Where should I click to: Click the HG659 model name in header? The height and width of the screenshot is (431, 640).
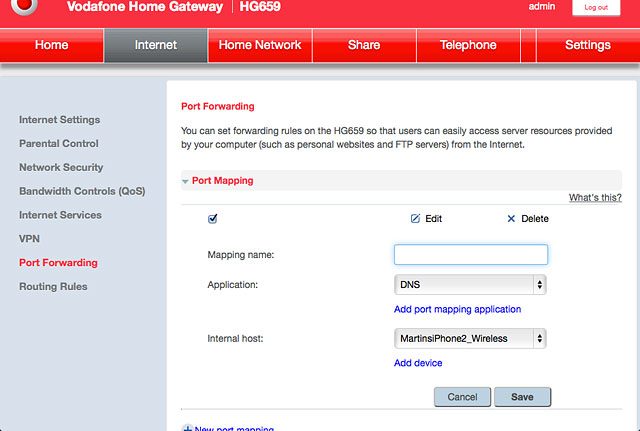coord(260,6)
